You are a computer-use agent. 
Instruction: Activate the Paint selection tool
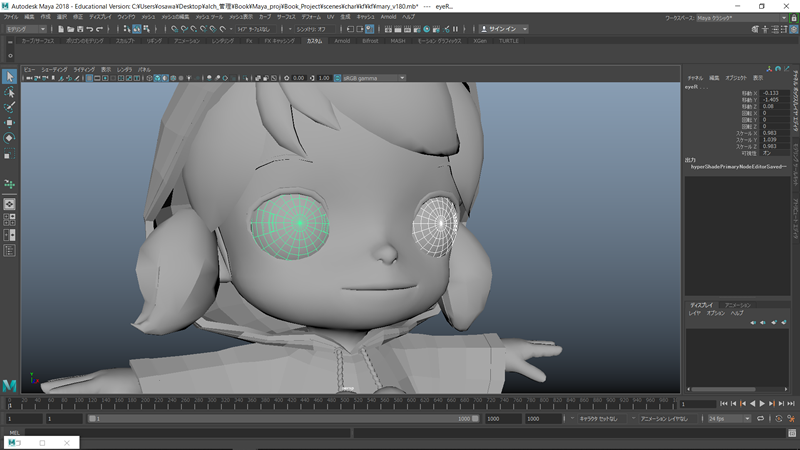click(x=9, y=107)
